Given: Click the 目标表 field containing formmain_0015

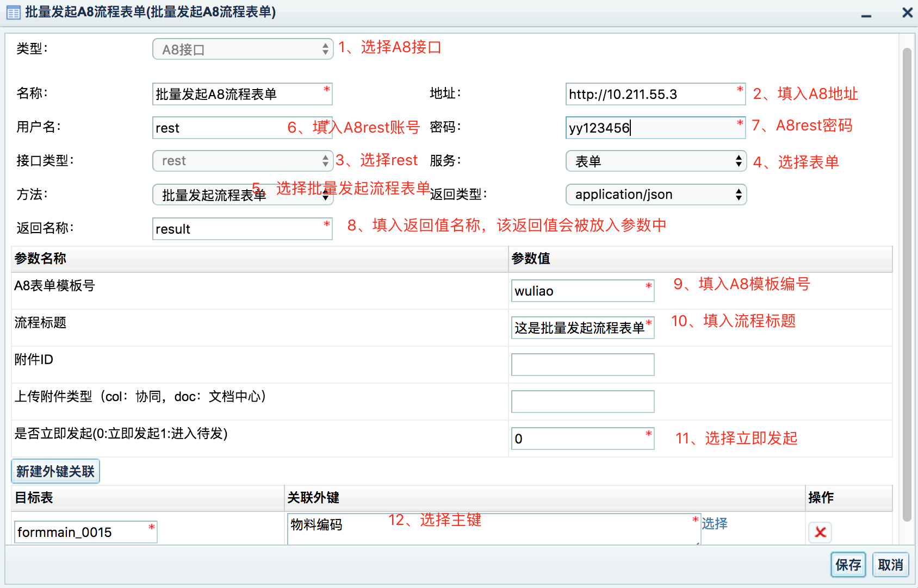Looking at the screenshot, I should pos(86,532).
